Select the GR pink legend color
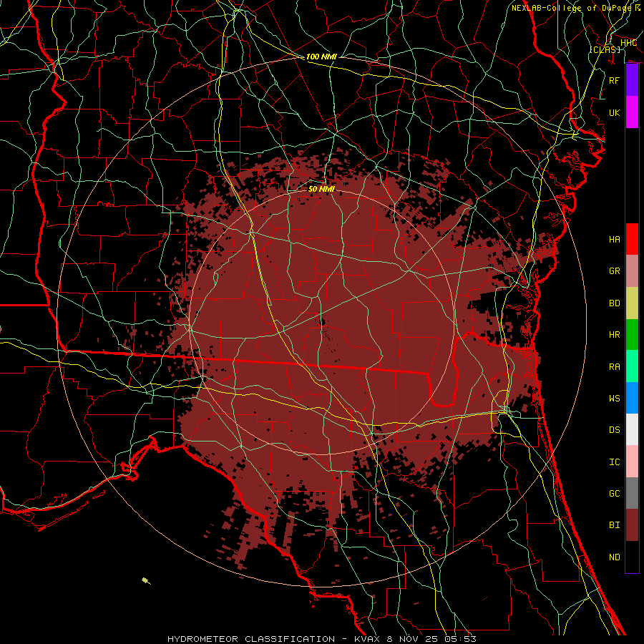 pyautogui.click(x=632, y=271)
